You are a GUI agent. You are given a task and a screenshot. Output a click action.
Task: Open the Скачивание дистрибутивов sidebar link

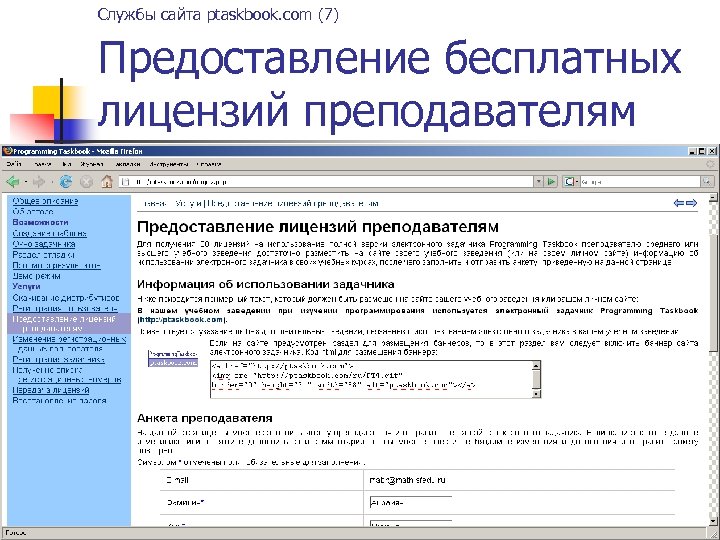pos(66,298)
